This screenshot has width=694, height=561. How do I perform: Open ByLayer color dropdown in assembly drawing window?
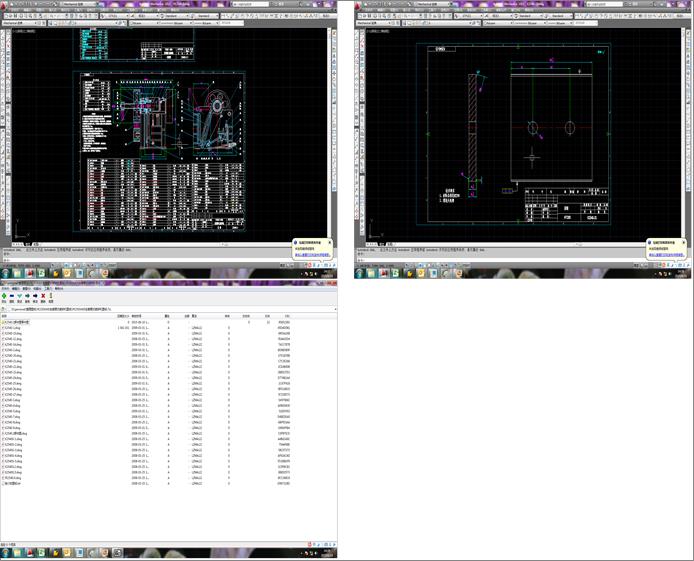click(143, 23)
